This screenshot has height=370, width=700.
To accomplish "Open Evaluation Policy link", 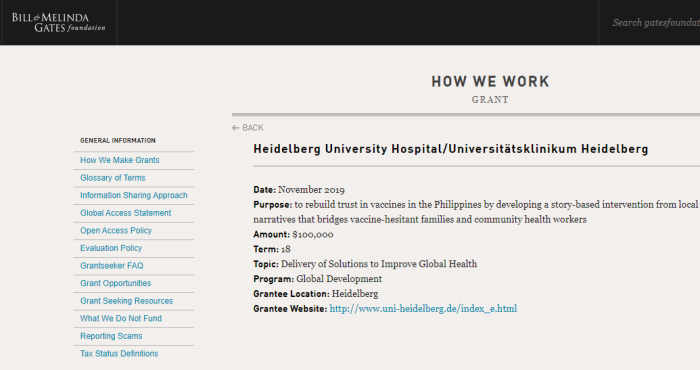I will coord(111,248).
